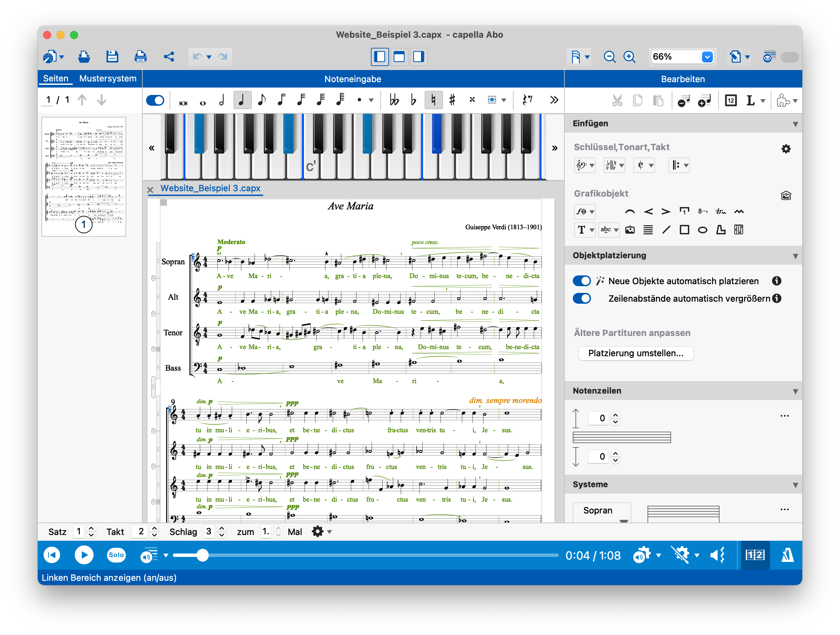Insert a trill graphic object
Viewport: 840px width, 635px height.
[721, 212]
